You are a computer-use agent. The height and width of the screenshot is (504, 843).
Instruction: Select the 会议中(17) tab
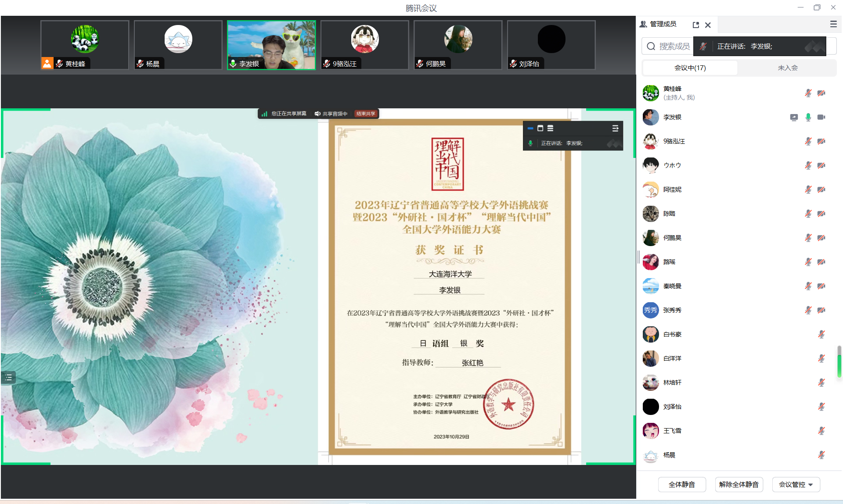[x=690, y=68]
